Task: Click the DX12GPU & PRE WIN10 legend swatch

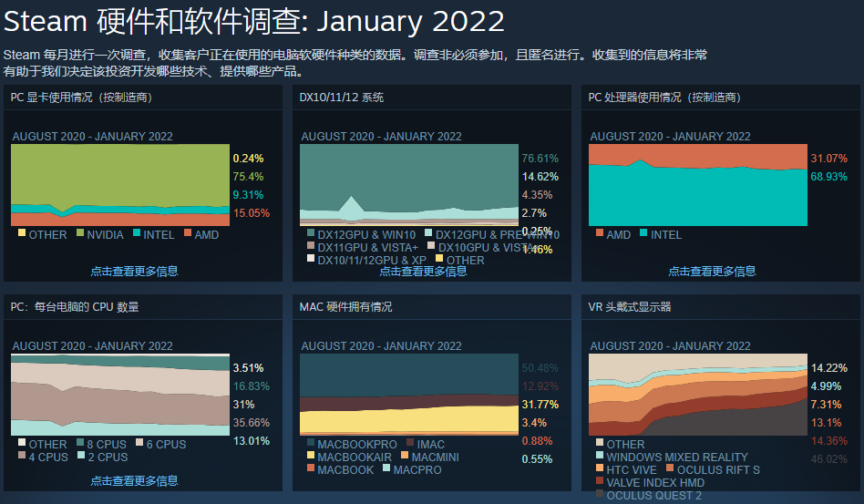Action: pyautogui.click(x=428, y=232)
